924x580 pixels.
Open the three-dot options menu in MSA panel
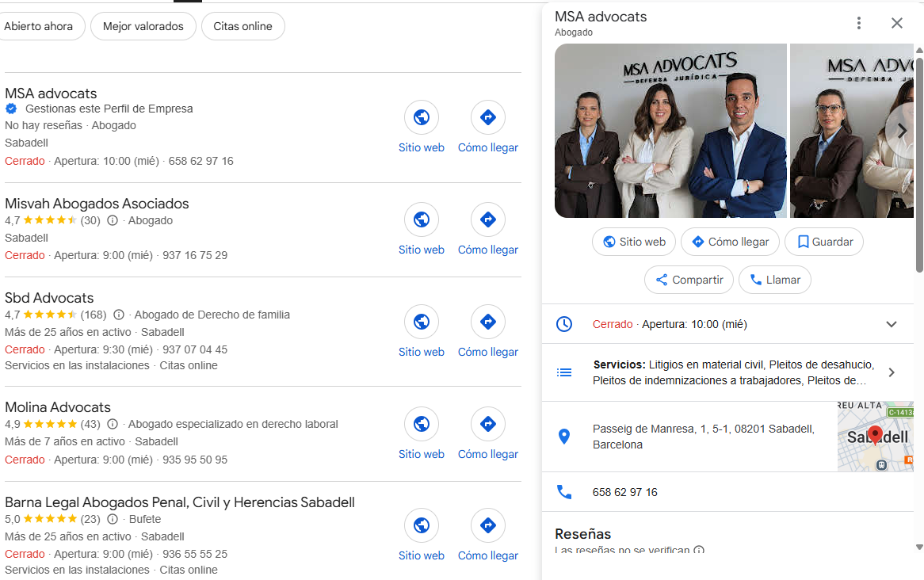(858, 23)
